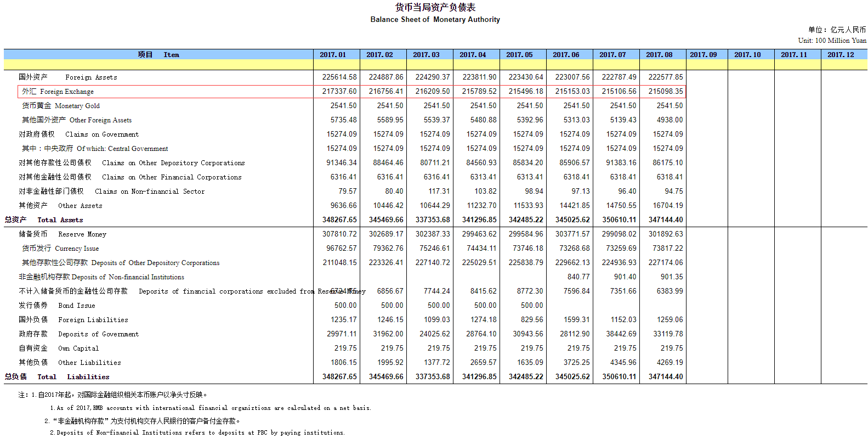
Task: Click the Foreign Assets row label
Action: point(68,77)
